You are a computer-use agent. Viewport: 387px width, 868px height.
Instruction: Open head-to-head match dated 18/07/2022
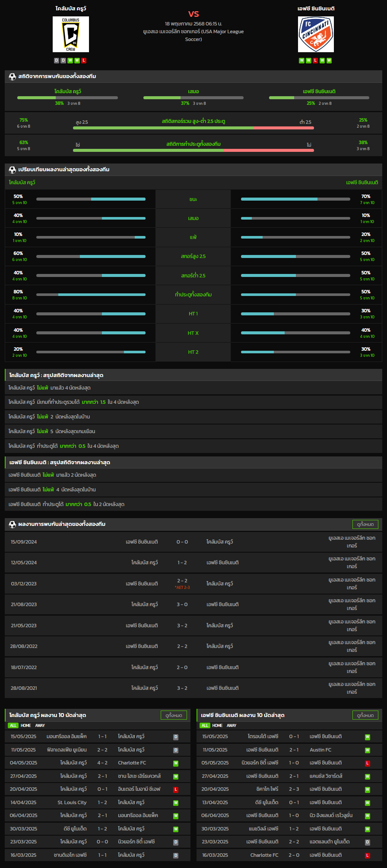point(193,667)
